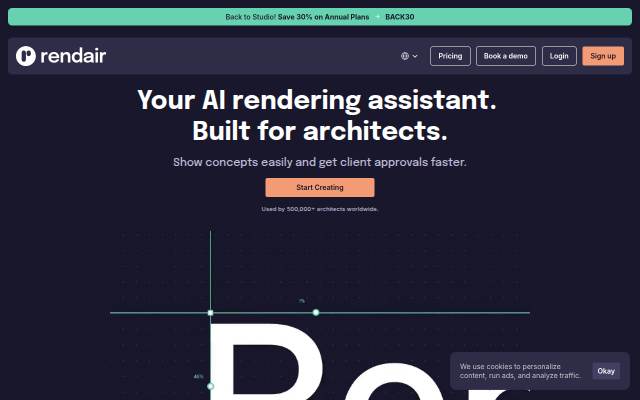Click the rendair logo icon

coord(26,56)
